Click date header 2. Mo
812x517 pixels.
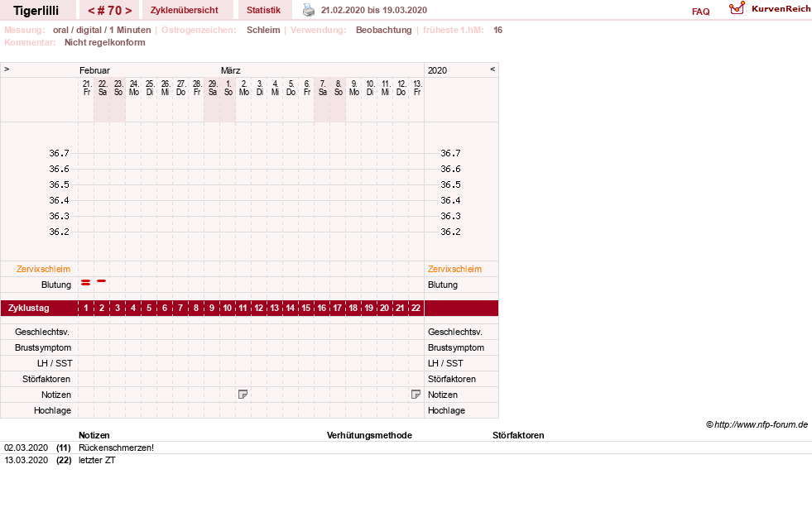244,88
